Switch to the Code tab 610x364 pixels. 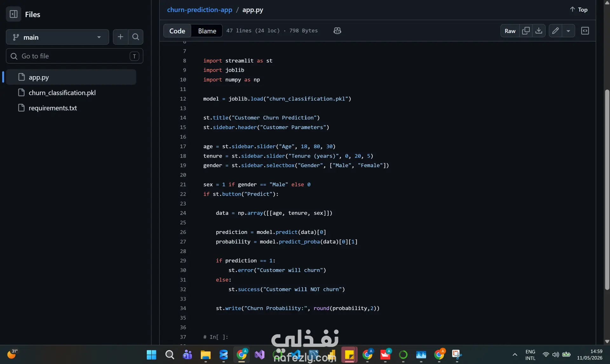[x=177, y=31]
